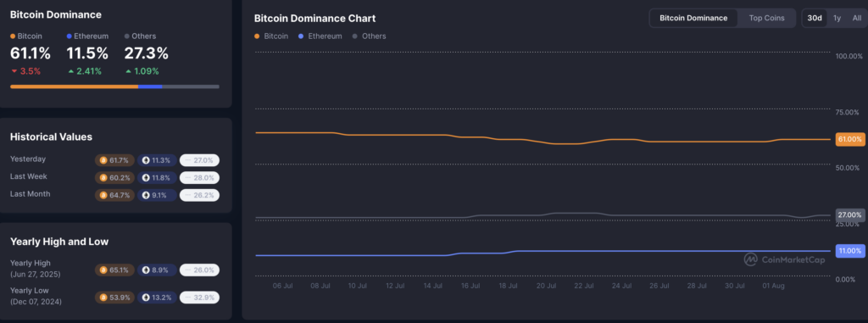The image size is (868, 323).
Task: Click Last Month's Bitcoin 64.7% pill
Action: [114, 195]
